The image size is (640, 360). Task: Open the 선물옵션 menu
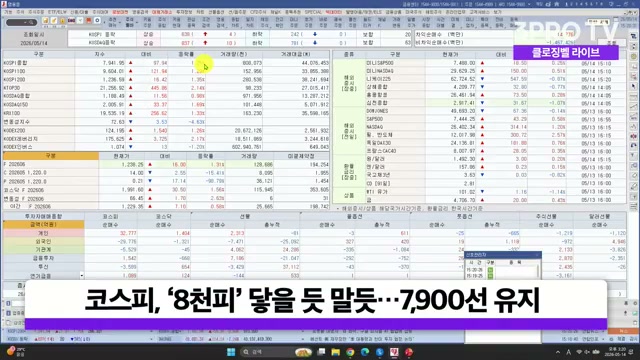tap(216, 12)
